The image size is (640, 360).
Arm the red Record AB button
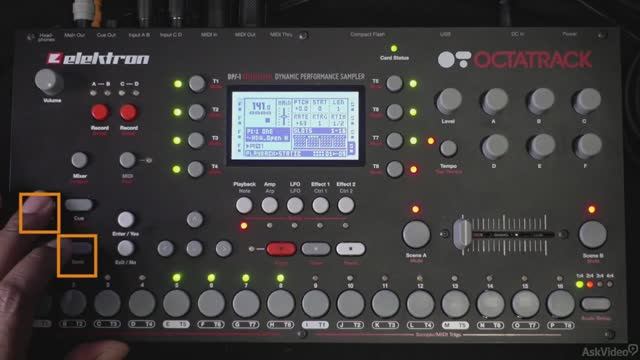click(x=100, y=112)
